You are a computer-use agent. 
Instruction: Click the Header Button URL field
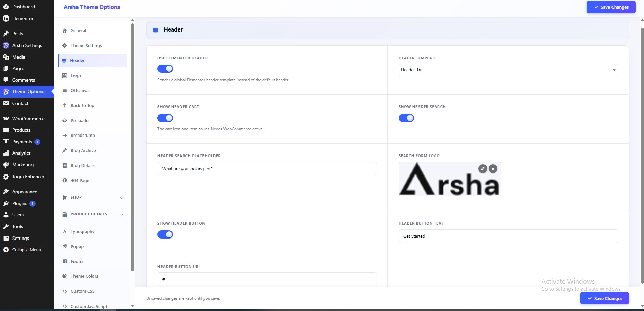267,279
